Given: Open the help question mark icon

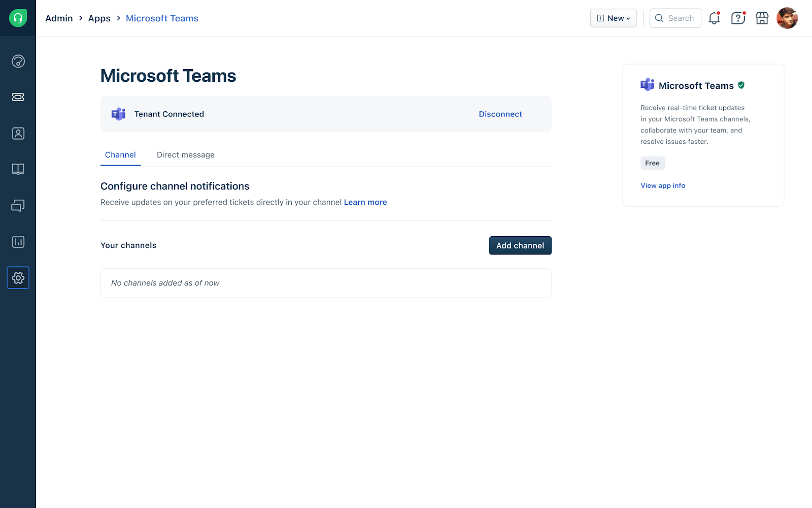Looking at the screenshot, I should pyautogui.click(x=738, y=18).
